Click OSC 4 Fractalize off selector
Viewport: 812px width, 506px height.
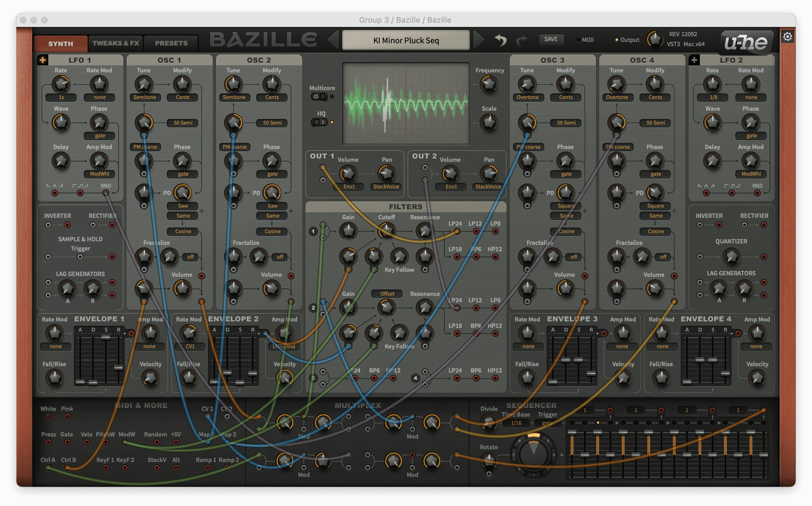tap(663, 257)
